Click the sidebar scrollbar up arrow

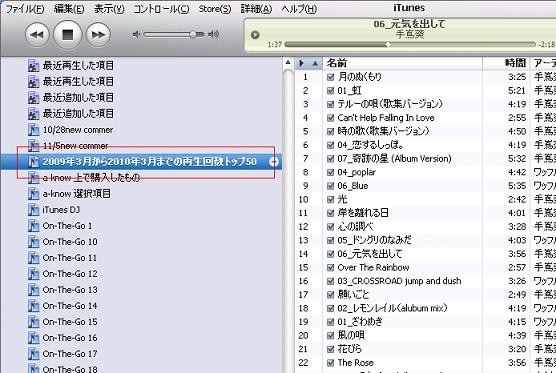(x=288, y=63)
